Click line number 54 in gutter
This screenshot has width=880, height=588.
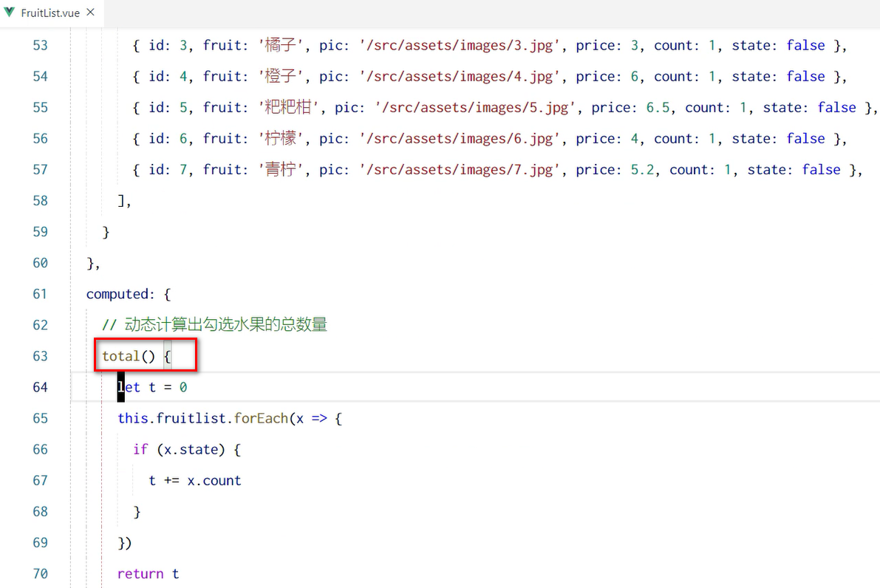pyautogui.click(x=41, y=76)
